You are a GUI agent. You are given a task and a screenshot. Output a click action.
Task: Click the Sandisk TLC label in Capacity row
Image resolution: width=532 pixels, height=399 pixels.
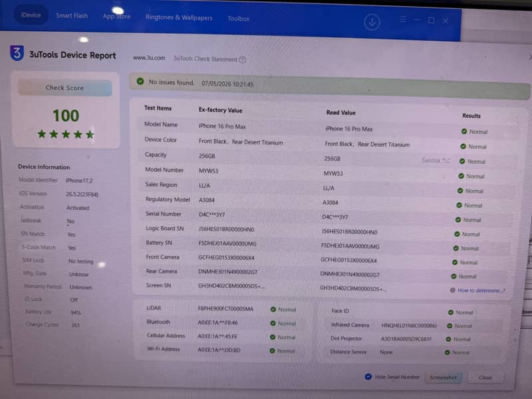tap(436, 160)
